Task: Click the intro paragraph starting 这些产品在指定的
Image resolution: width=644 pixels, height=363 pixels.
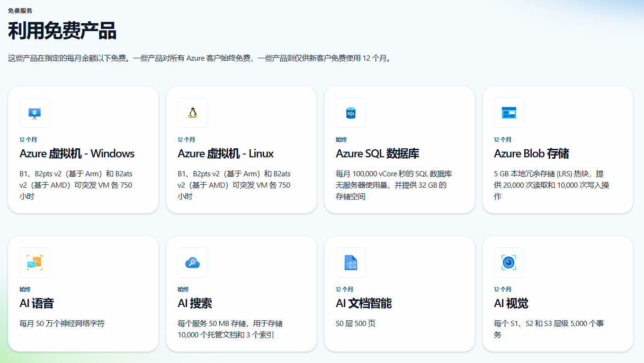Action: click(199, 59)
